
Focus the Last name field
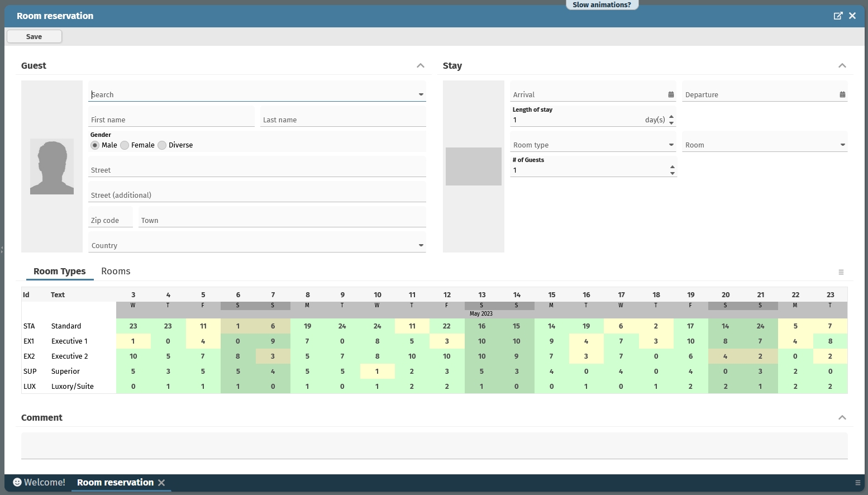tap(344, 116)
